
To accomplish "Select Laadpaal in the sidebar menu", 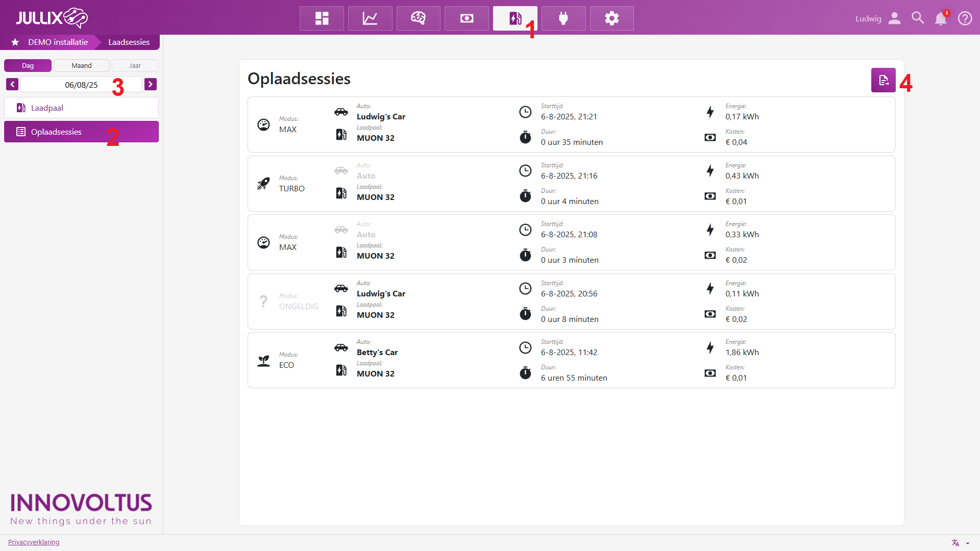I will [81, 108].
